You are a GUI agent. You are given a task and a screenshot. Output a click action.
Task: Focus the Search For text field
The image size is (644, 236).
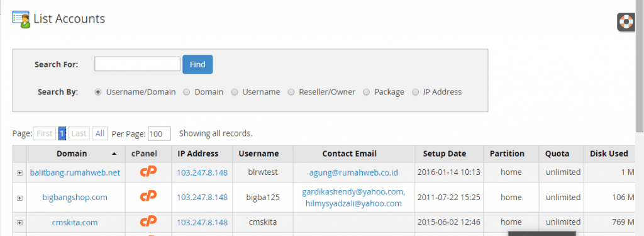pos(137,64)
